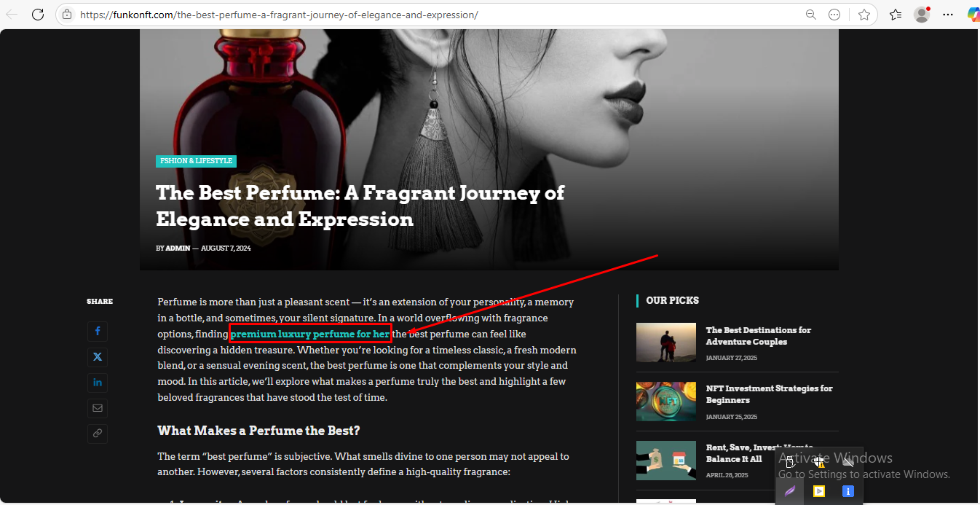Open The Best Destinations for Adventure Couples article
Screen dimensions: 980x505
click(x=759, y=336)
